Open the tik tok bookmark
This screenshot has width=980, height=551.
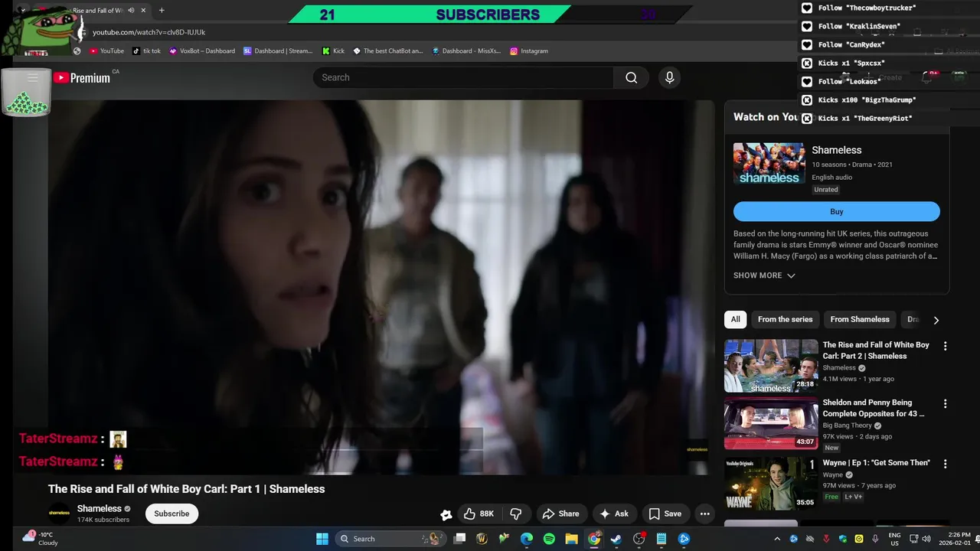tap(146, 51)
